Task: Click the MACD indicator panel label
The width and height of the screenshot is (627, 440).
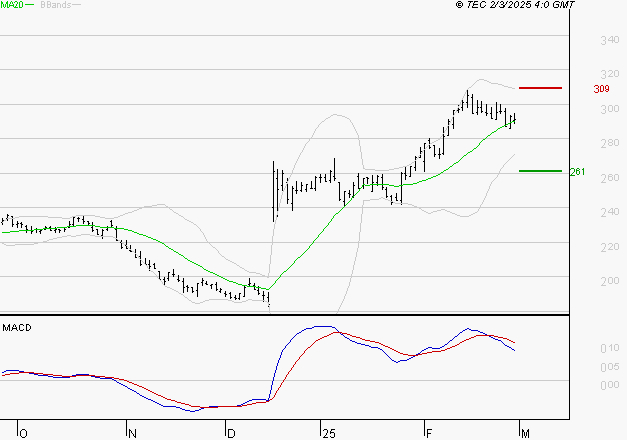Action: [17, 327]
